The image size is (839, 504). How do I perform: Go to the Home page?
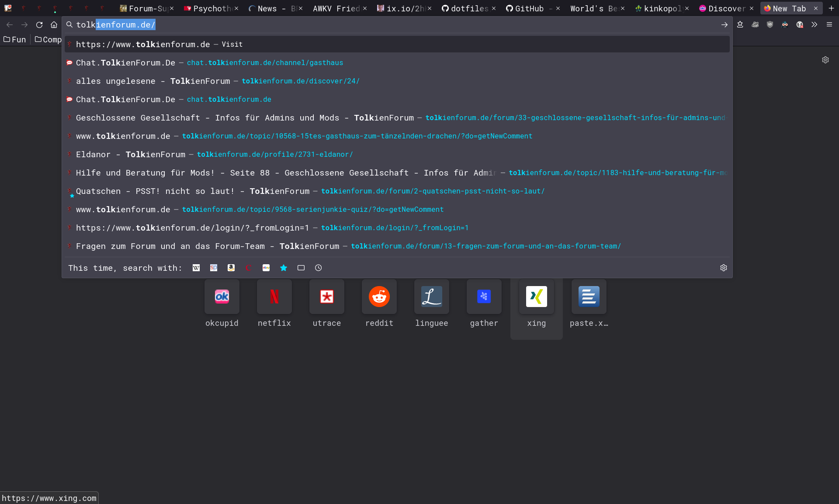[54, 25]
